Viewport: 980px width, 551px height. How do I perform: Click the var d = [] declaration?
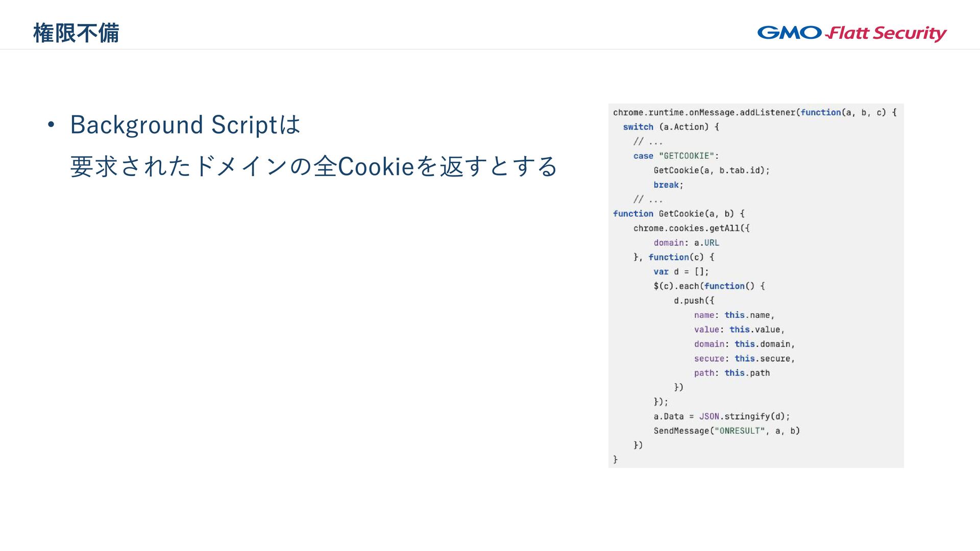(x=680, y=272)
